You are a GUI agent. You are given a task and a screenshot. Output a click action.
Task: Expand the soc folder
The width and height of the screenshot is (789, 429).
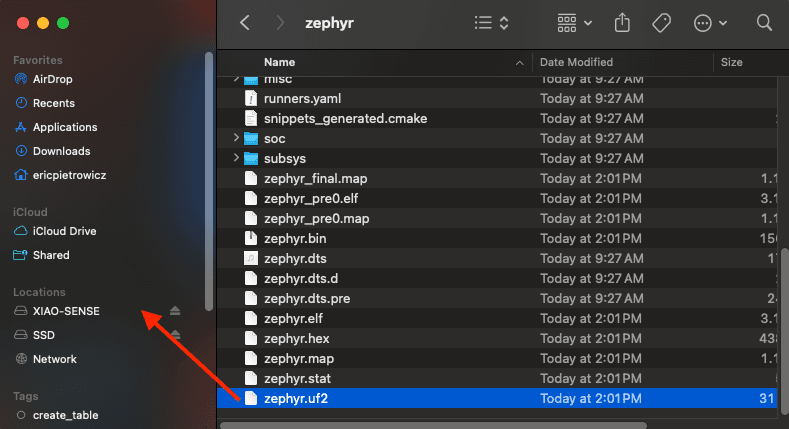[x=237, y=138]
